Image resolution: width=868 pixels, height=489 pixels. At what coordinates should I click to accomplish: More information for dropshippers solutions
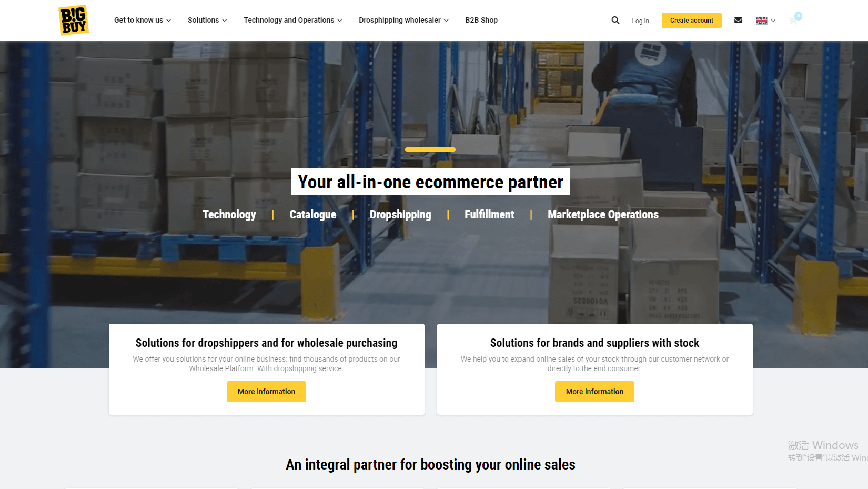click(266, 392)
